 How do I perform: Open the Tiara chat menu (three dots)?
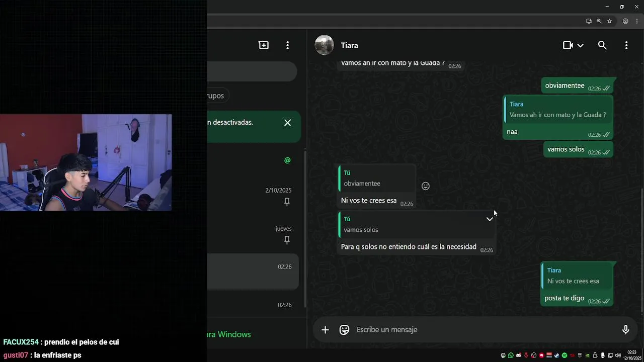[x=626, y=45]
